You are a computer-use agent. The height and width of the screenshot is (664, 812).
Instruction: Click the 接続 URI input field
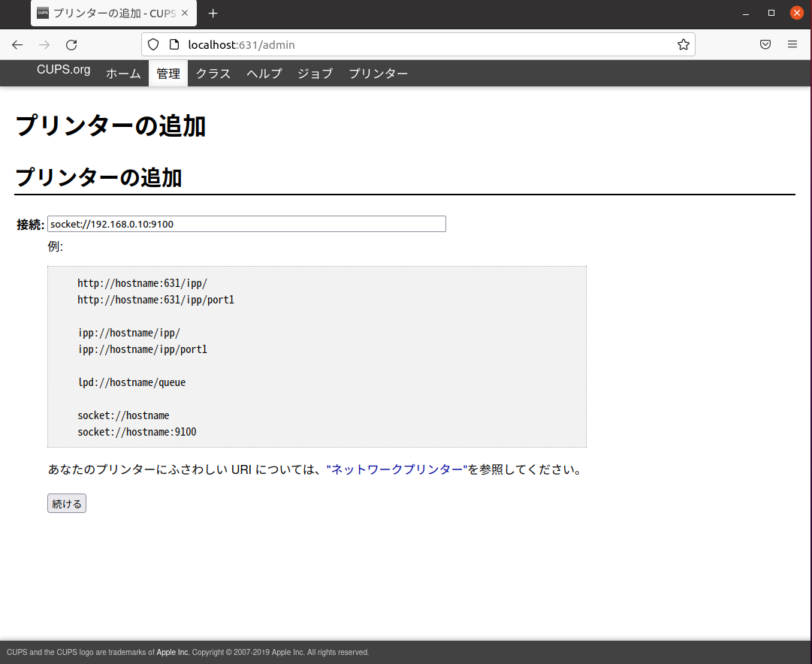tap(246, 224)
